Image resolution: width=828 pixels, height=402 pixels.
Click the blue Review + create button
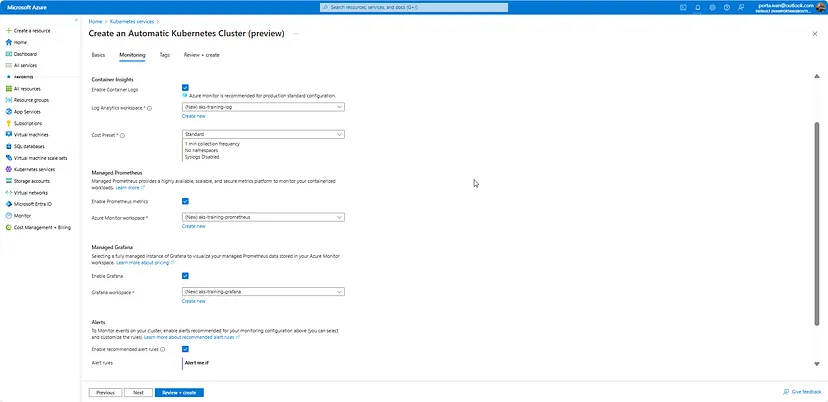coord(179,392)
